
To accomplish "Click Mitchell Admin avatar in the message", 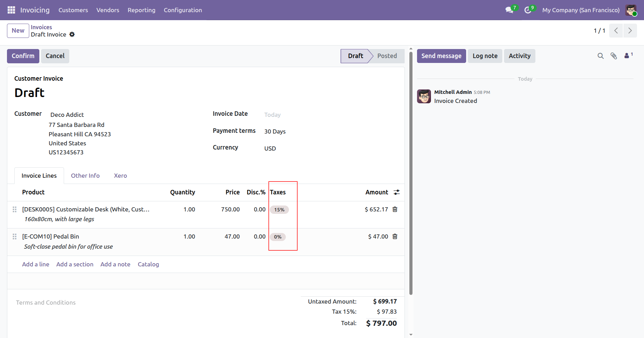I will tap(424, 96).
